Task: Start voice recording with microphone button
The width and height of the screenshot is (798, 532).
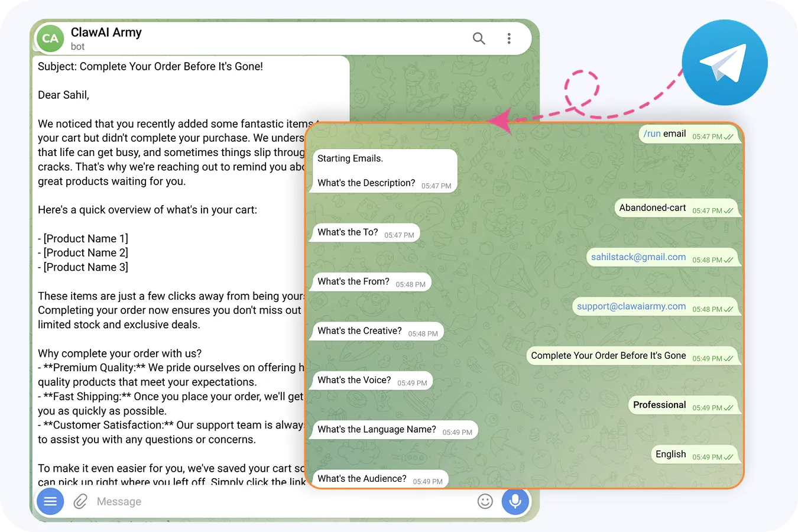Action: (x=515, y=501)
